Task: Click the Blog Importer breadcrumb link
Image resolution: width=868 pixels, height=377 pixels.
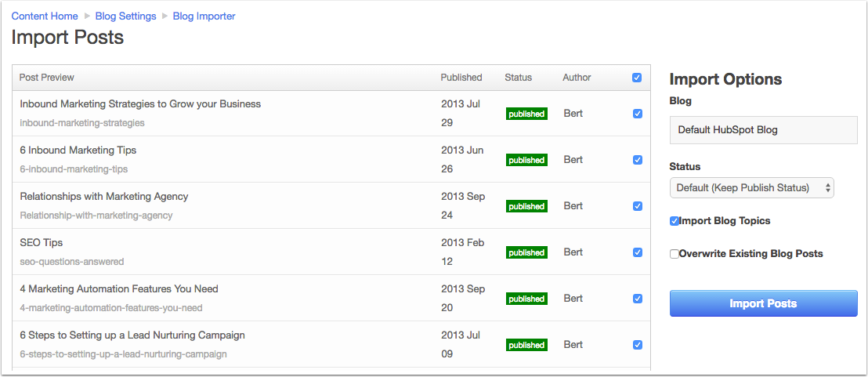Action: pyautogui.click(x=204, y=16)
